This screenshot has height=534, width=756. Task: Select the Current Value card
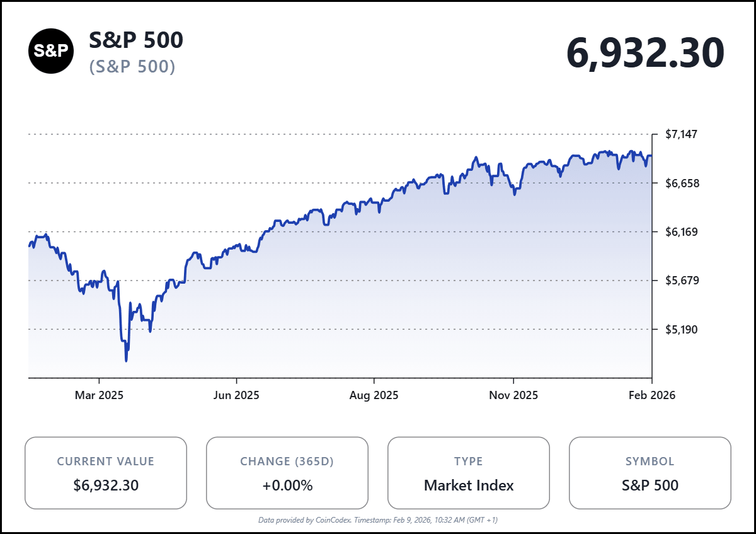(106, 473)
